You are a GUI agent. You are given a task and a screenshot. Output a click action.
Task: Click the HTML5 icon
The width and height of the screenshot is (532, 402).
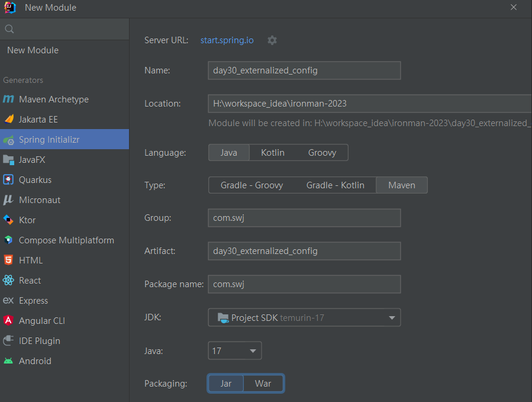tap(8, 260)
